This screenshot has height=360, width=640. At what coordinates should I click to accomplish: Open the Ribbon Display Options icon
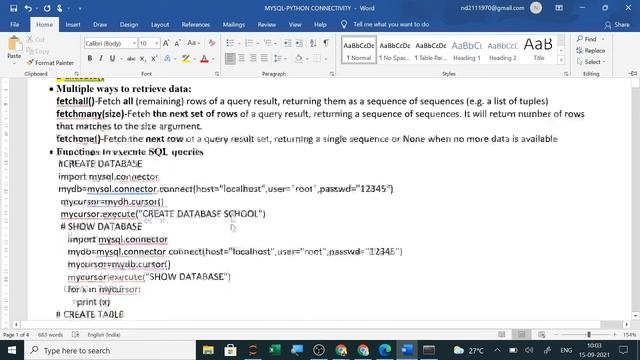point(559,8)
